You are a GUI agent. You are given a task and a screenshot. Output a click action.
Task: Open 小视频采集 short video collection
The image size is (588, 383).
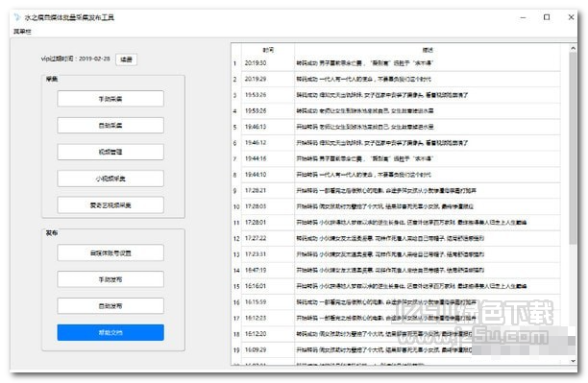[x=110, y=179]
